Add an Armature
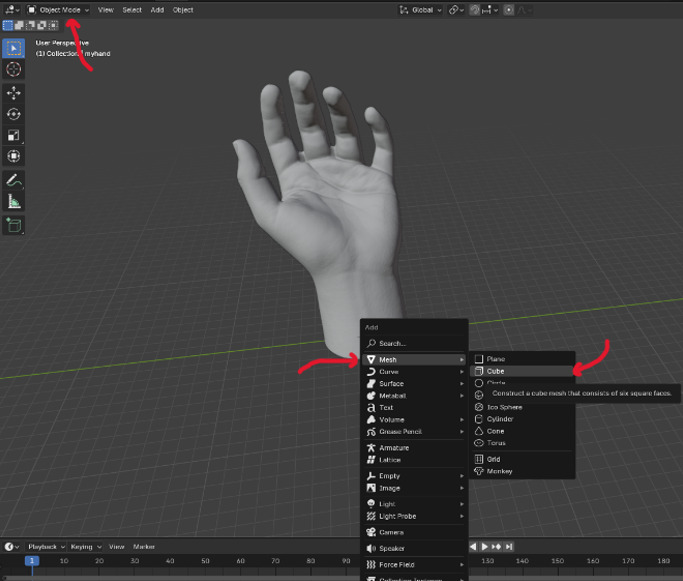 [414, 448]
